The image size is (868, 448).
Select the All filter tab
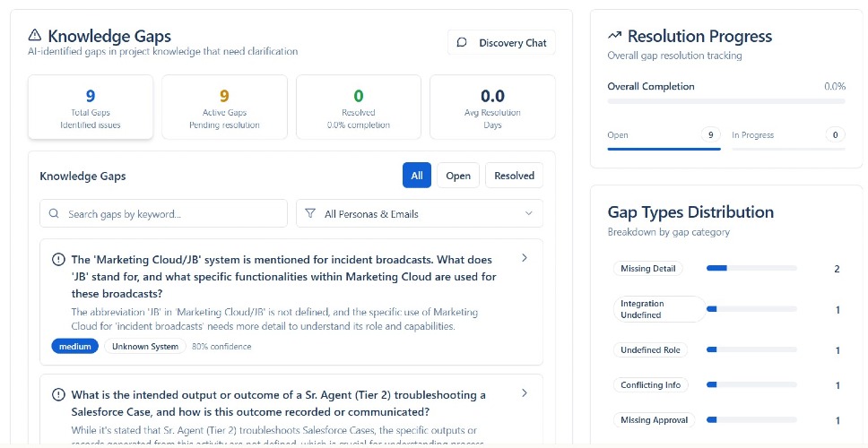(417, 176)
